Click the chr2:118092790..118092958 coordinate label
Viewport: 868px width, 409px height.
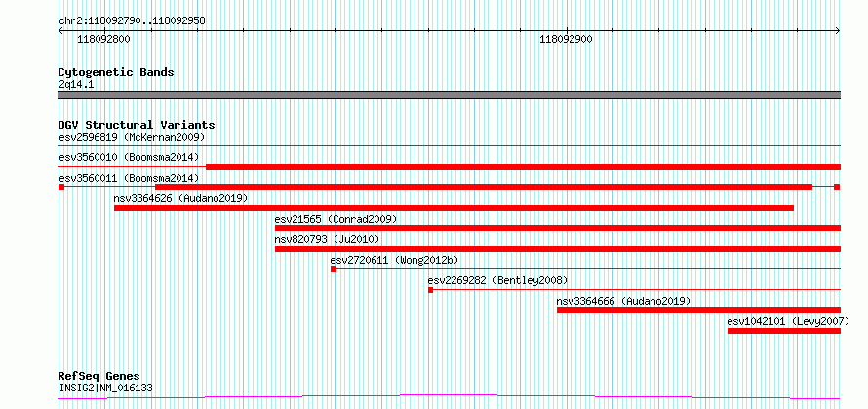point(132,21)
